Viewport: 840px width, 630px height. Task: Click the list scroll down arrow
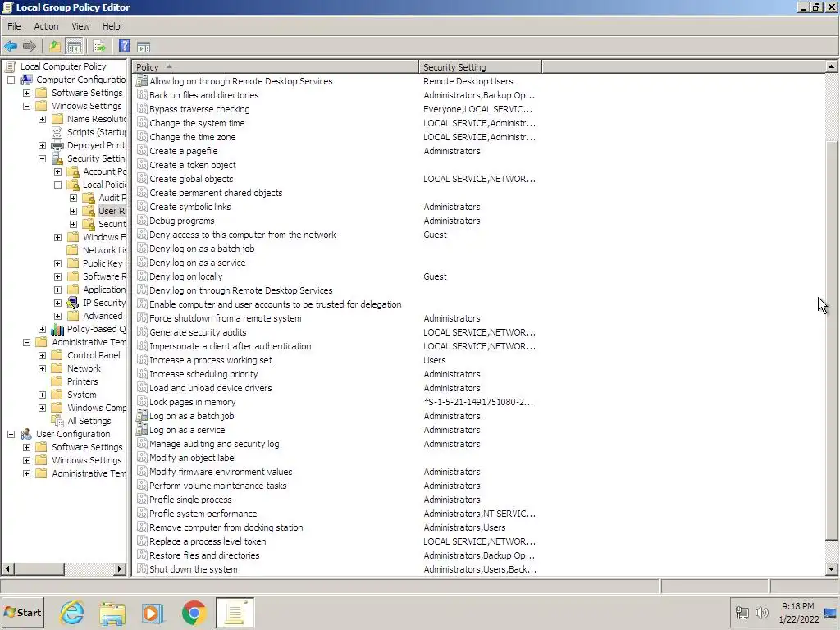[x=832, y=569]
